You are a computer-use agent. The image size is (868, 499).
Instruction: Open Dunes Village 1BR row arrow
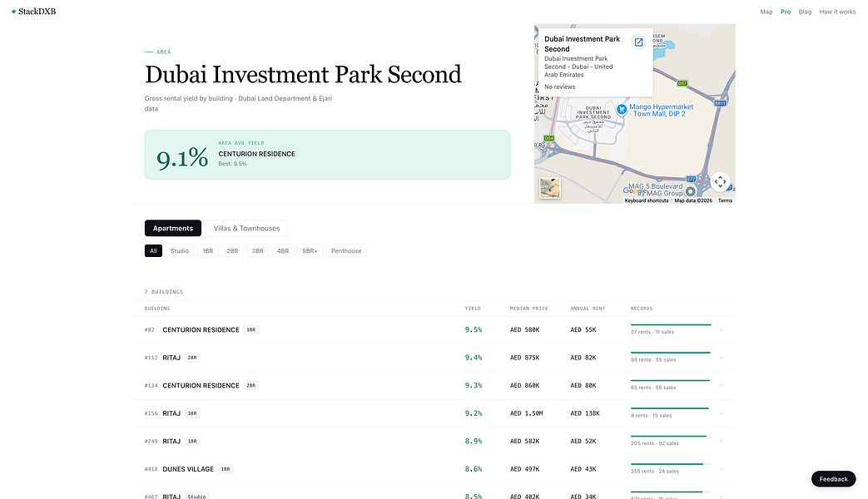(x=720, y=469)
